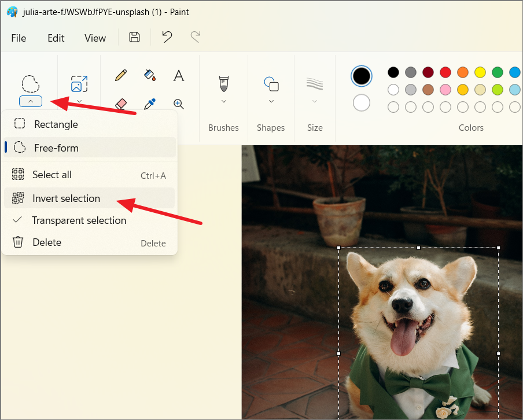Click Select all in the menu
Image resolution: width=523 pixels, height=420 pixels.
[x=52, y=175]
